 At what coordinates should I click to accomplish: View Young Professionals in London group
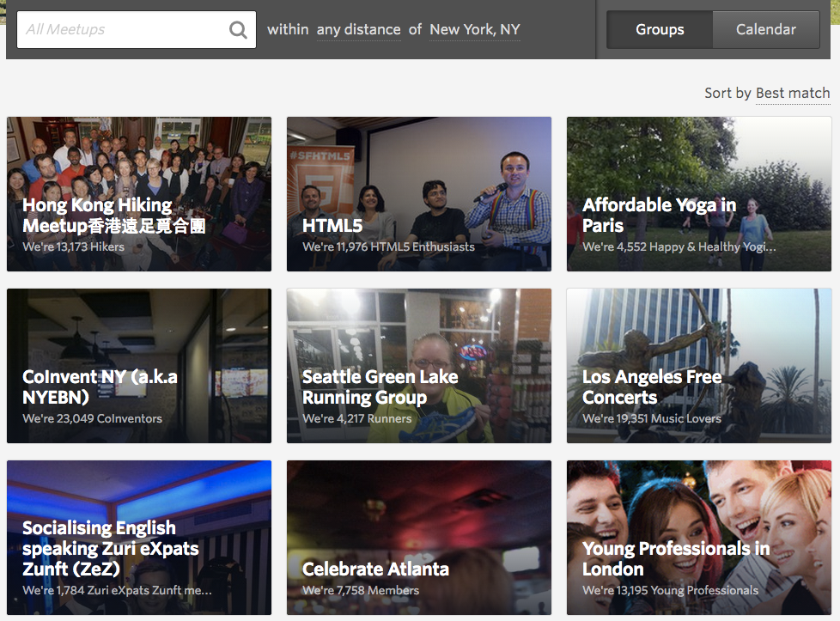699,538
